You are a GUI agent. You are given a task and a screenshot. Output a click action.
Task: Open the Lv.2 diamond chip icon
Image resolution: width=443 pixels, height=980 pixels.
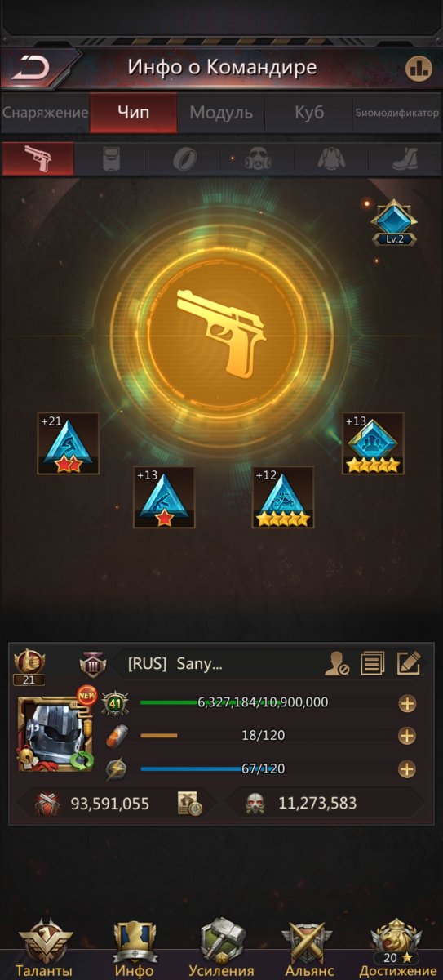pos(395,222)
